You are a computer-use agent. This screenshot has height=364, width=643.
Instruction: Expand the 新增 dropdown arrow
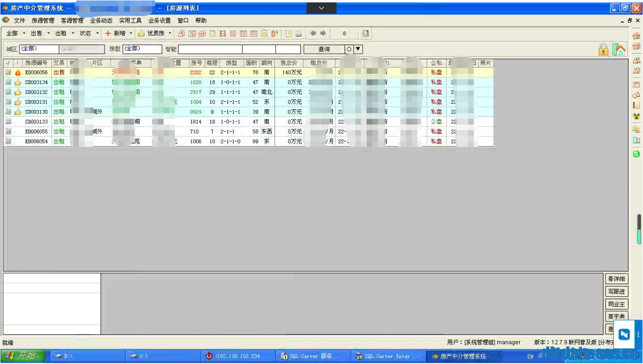point(131,33)
